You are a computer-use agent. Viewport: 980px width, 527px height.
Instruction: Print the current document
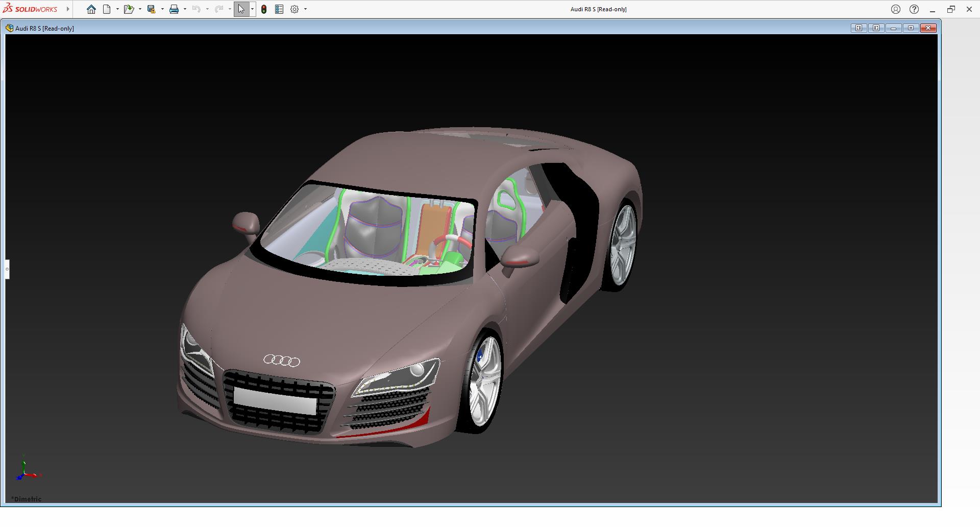click(174, 9)
